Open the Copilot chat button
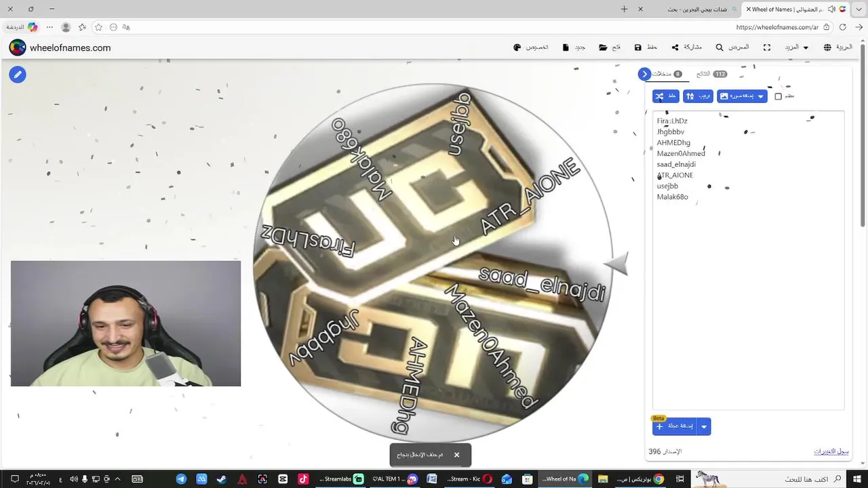The width and height of the screenshot is (868, 488). (x=22, y=27)
